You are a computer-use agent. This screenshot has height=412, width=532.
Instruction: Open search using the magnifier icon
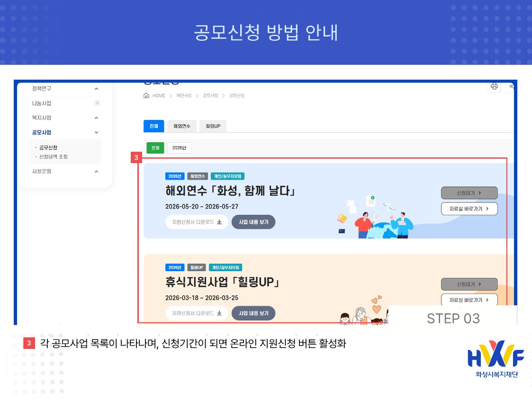pos(511,87)
